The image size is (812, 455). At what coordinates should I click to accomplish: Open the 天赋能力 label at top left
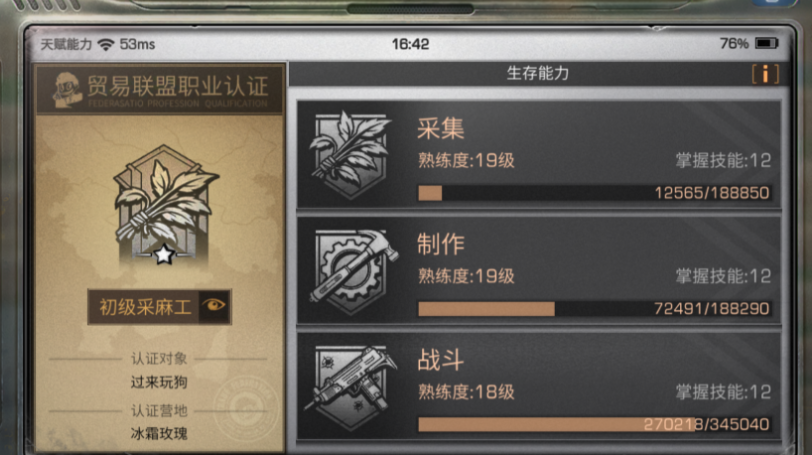pyautogui.click(x=66, y=45)
